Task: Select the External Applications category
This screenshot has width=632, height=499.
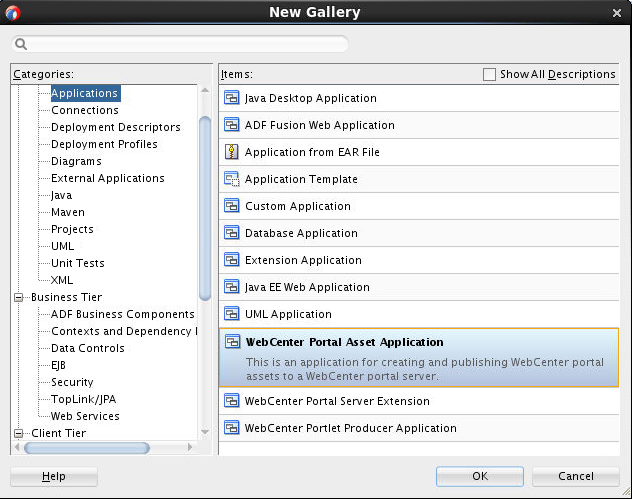Action: 108,178
